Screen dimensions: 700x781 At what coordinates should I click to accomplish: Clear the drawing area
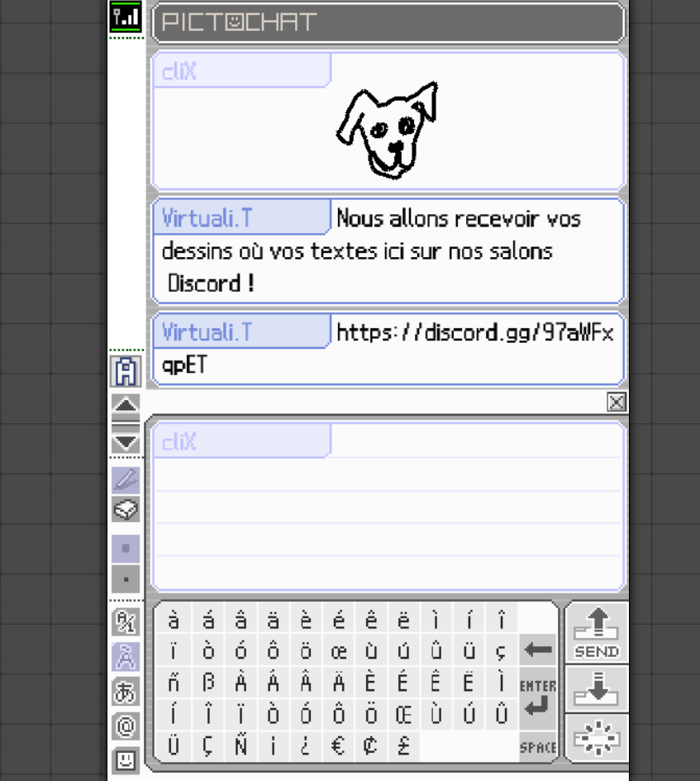click(x=597, y=738)
